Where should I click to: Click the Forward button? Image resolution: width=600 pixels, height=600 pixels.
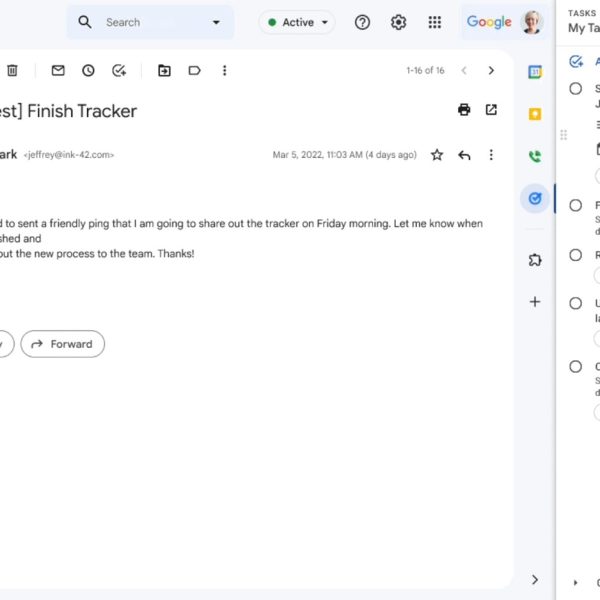(x=62, y=344)
